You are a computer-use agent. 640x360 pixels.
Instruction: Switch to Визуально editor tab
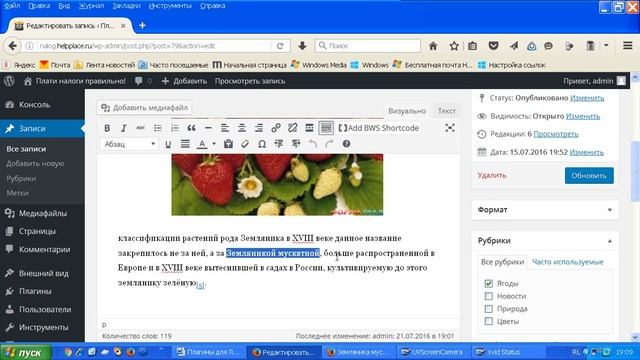pos(407,111)
